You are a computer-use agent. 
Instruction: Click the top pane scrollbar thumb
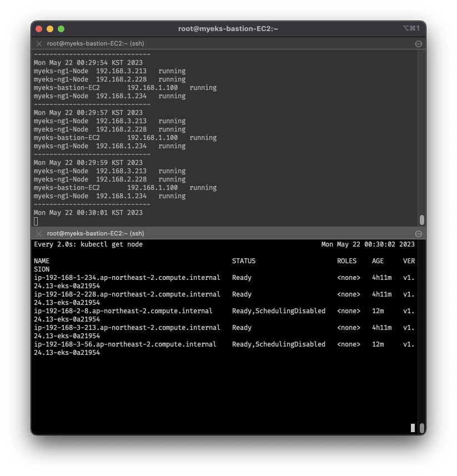click(x=421, y=220)
